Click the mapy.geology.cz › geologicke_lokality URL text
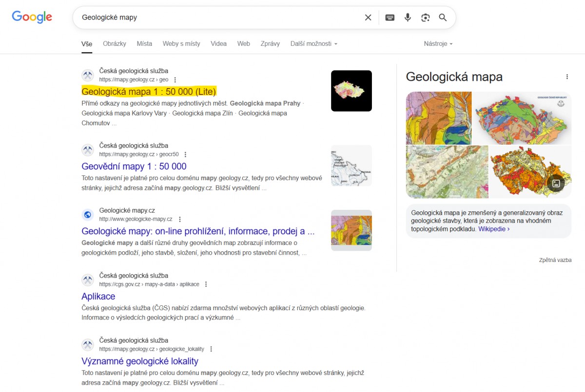The image size is (585, 392). (152, 349)
